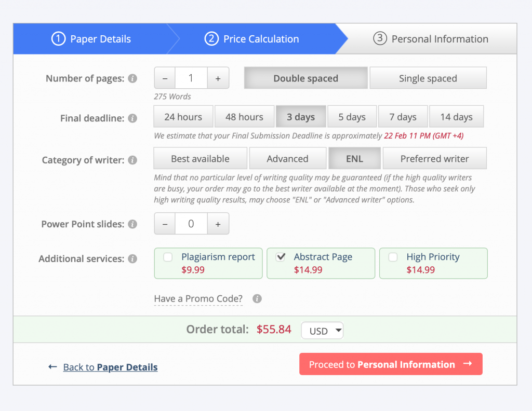This screenshot has width=532, height=411.
Task: Choose 3 days deadline
Action: click(x=301, y=117)
